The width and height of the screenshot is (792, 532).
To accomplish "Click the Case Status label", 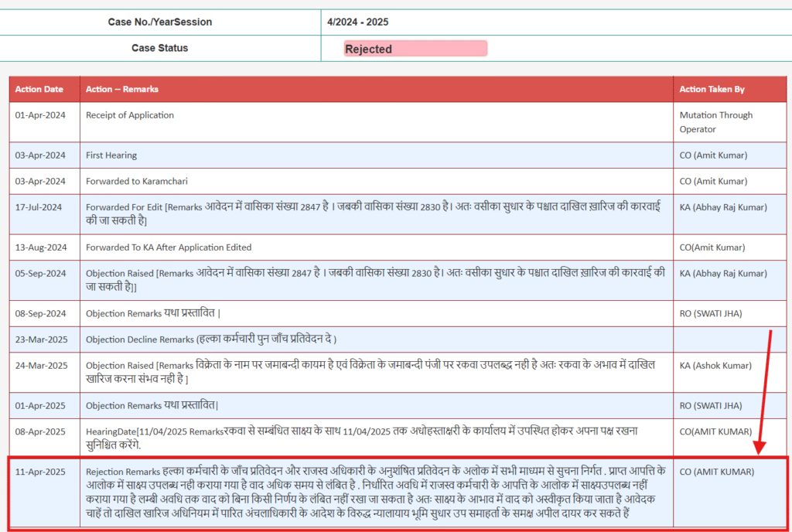I will [x=160, y=48].
